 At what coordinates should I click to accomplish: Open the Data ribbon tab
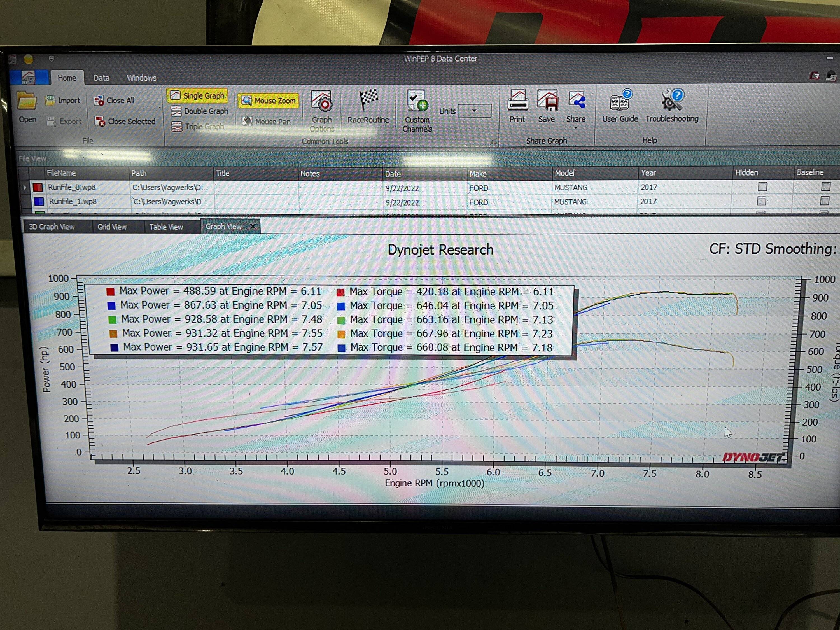pos(101,78)
